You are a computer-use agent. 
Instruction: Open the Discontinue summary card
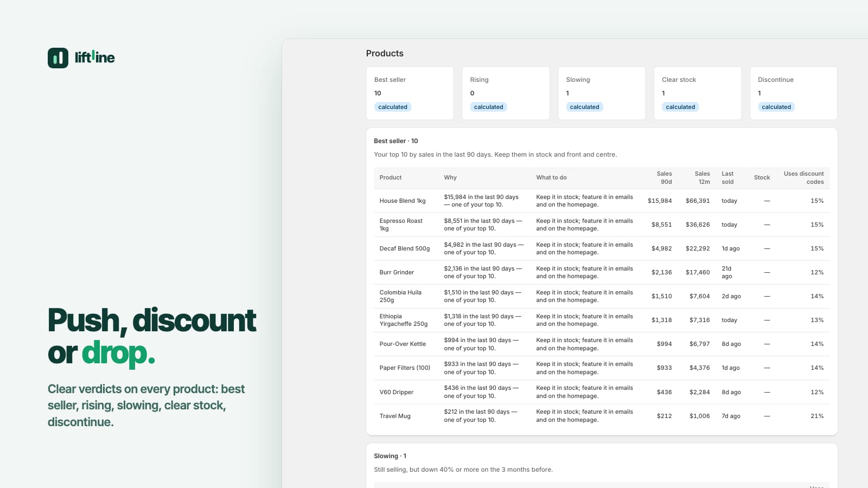tap(794, 93)
